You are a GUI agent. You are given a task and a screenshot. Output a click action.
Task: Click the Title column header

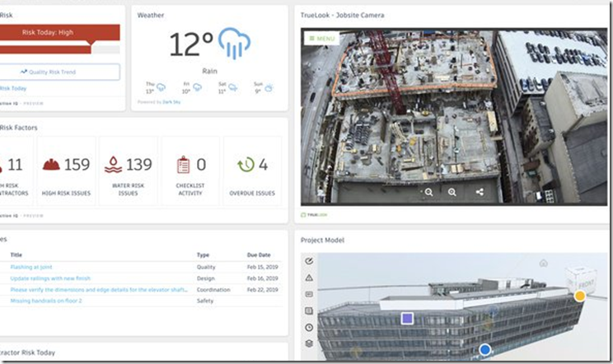[16, 255]
